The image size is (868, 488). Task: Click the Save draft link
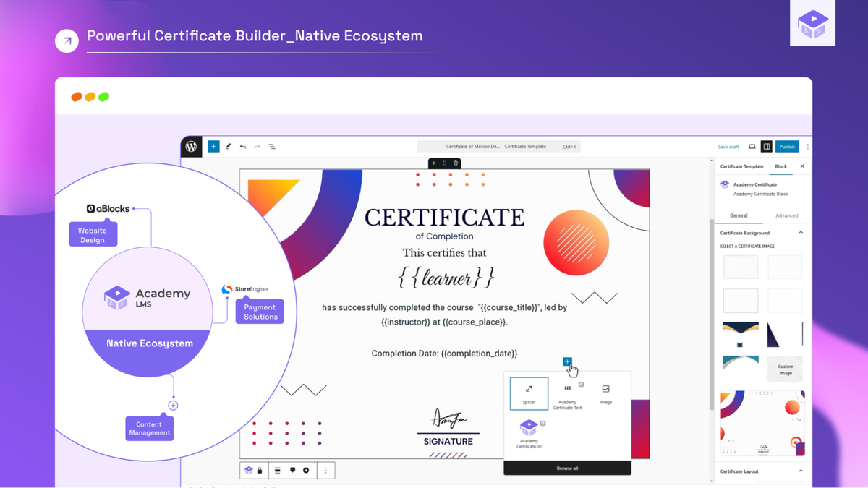[728, 147]
